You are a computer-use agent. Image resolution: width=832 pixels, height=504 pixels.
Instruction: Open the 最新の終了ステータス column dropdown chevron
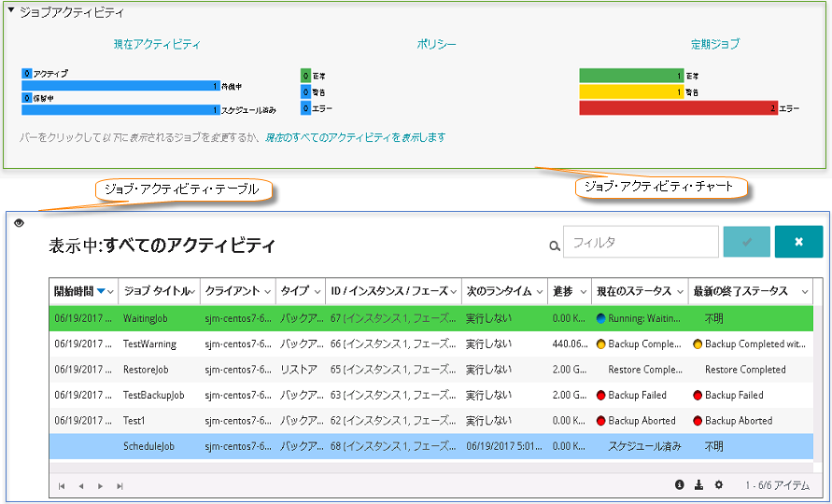point(805,292)
